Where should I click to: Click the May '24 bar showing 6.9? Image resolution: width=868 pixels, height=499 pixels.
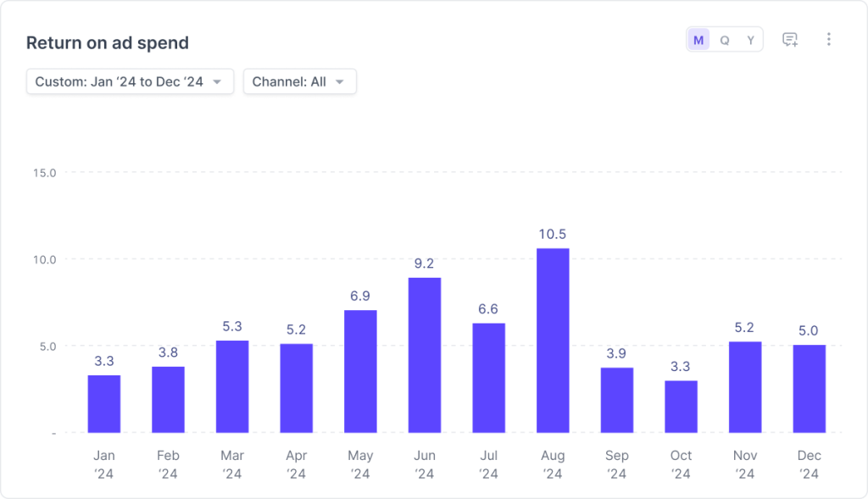360,371
